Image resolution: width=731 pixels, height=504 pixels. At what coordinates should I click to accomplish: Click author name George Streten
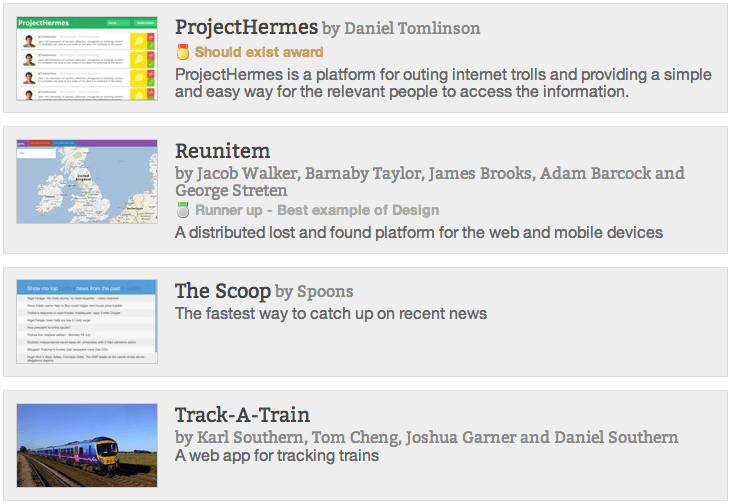pyautogui.click(x=231, y=190)
